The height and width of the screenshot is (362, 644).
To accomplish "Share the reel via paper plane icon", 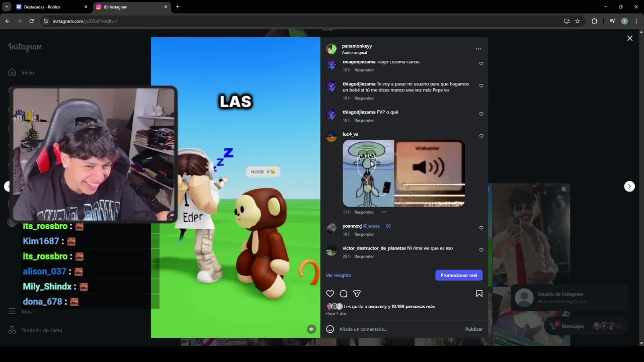I will [x=357, y=294].
